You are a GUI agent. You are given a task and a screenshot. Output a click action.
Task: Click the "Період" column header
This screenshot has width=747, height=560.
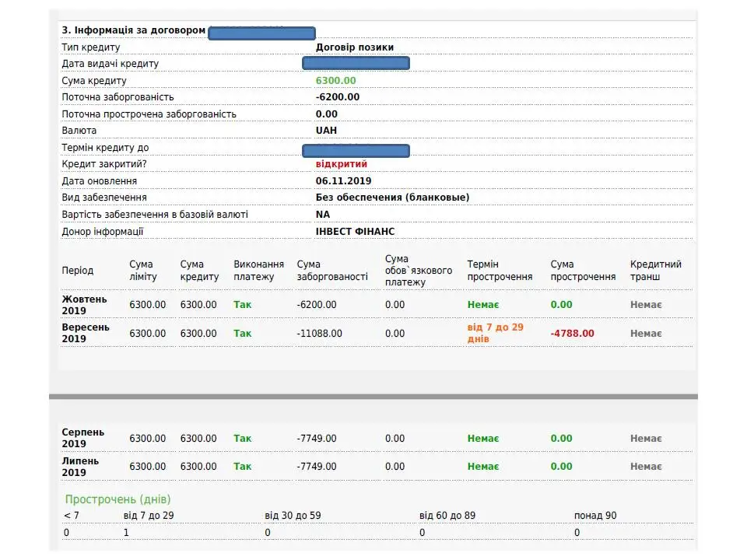[78, 271]
